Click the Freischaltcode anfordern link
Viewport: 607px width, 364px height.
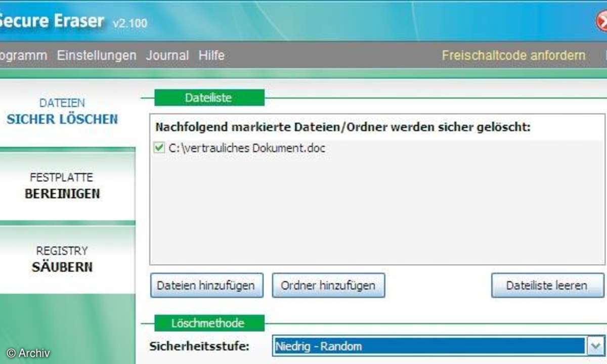(513, 55)
